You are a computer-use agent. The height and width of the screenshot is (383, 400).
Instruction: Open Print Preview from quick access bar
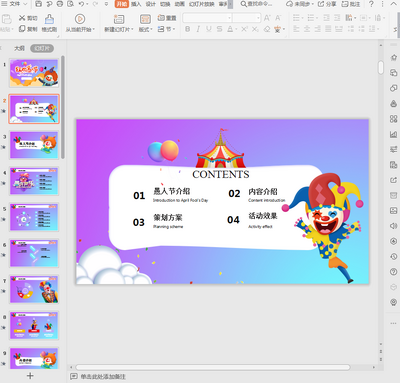[70, 4]
